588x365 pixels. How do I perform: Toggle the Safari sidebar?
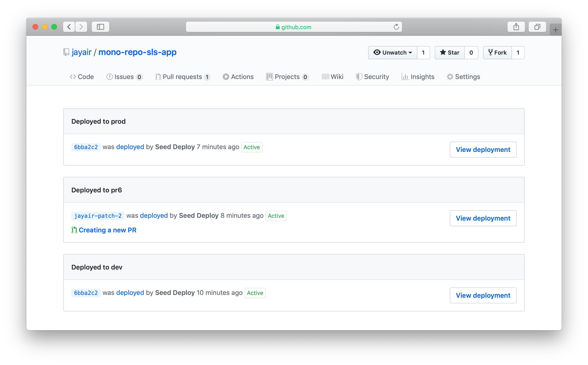[100, 27]
